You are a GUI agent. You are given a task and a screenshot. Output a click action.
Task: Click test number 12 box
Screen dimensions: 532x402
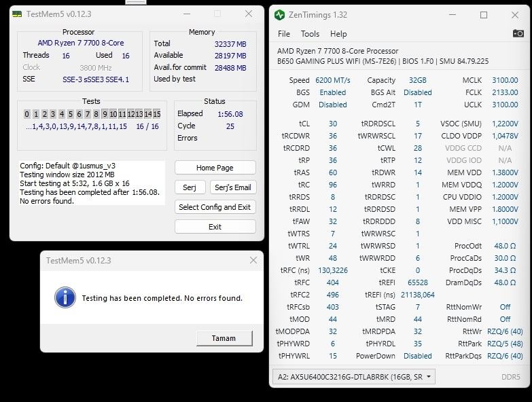130,114
